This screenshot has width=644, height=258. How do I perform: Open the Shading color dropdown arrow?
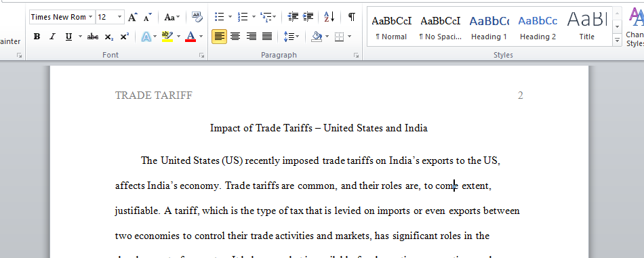point(327,37)
